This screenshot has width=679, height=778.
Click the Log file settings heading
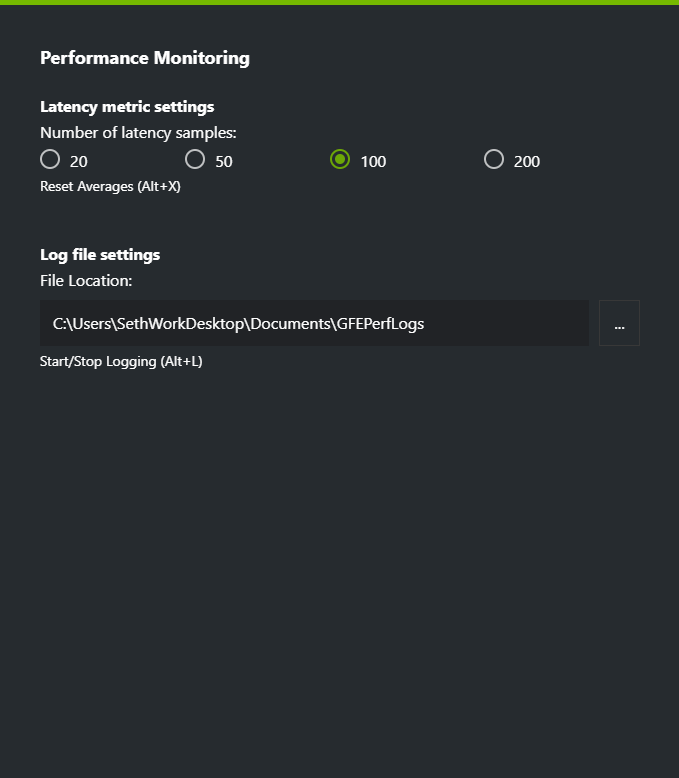[x=100, y=255]
